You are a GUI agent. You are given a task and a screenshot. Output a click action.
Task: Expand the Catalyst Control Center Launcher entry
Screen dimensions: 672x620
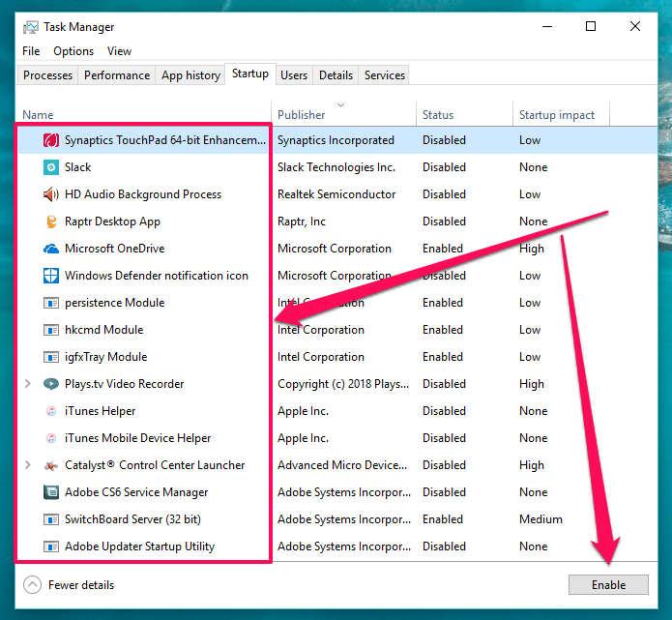[28, 465]
